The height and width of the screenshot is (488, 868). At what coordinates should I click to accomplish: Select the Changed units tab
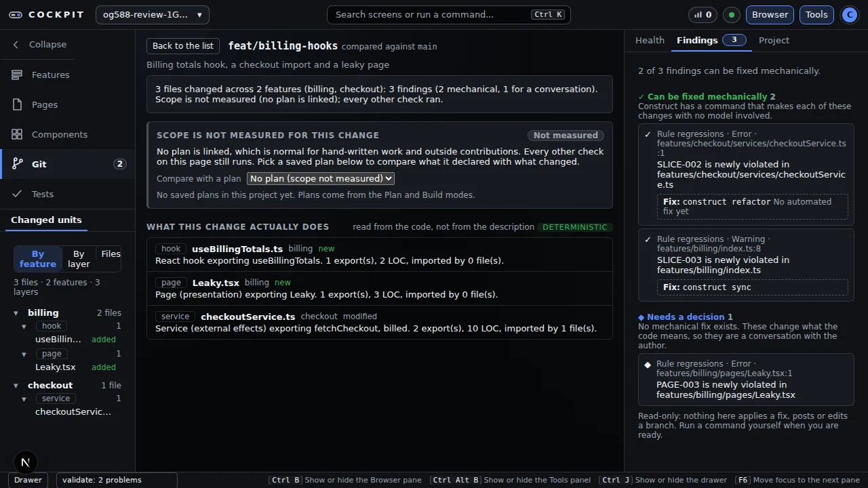coord(46,220)
